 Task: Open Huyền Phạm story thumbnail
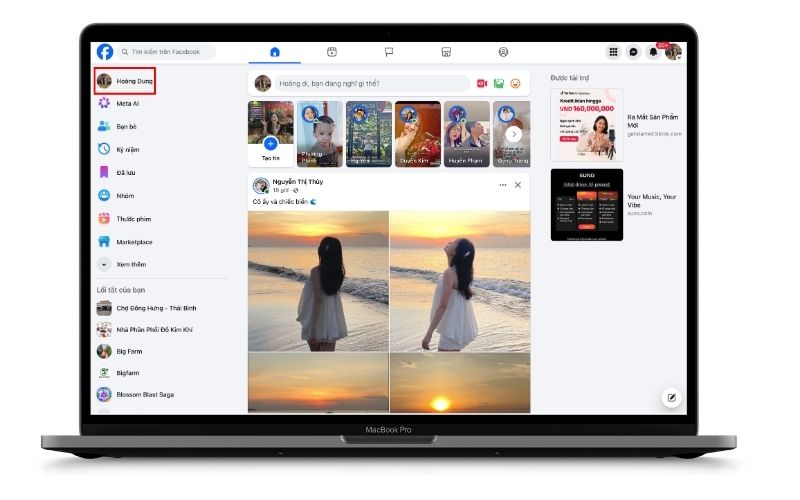pyautogui.click(x=467, y=134)
